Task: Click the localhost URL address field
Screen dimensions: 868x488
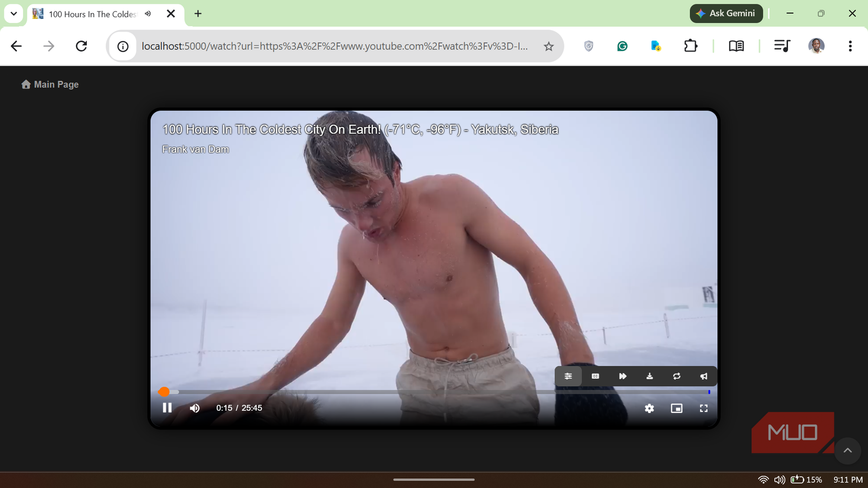Action: [335, 46]
